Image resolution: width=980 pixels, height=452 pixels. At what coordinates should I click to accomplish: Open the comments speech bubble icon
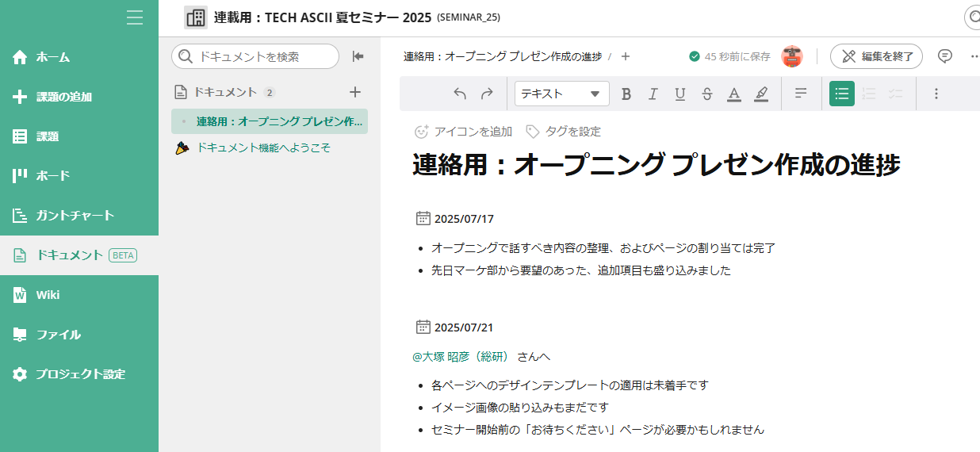click(x=945, y=56)
